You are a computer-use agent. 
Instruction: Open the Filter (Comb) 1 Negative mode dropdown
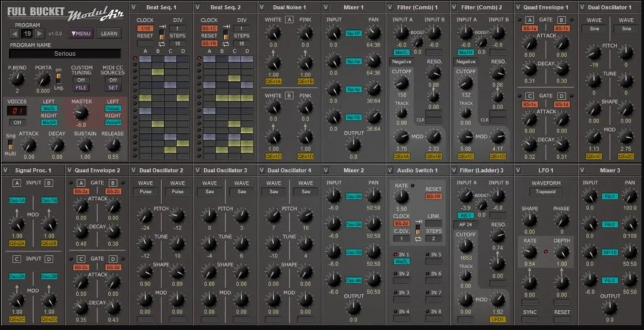pyautogui.click(x=401, y=62)
